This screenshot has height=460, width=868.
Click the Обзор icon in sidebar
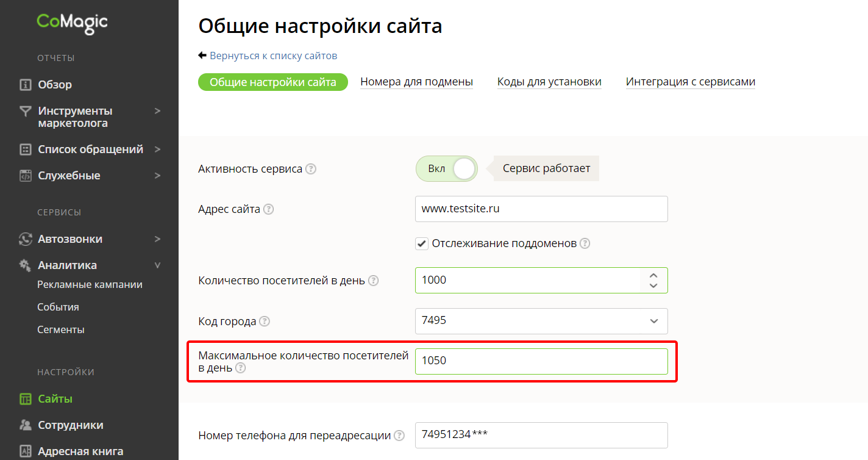[x=25, y=85]
